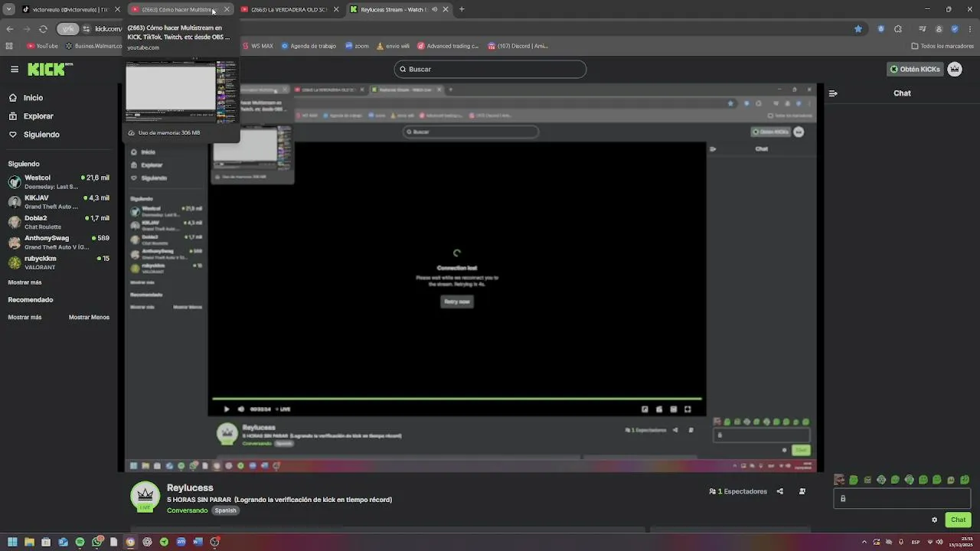Collapse the chat panel arrow
This screenshot has width=980, height=551.
click(833, 93)
